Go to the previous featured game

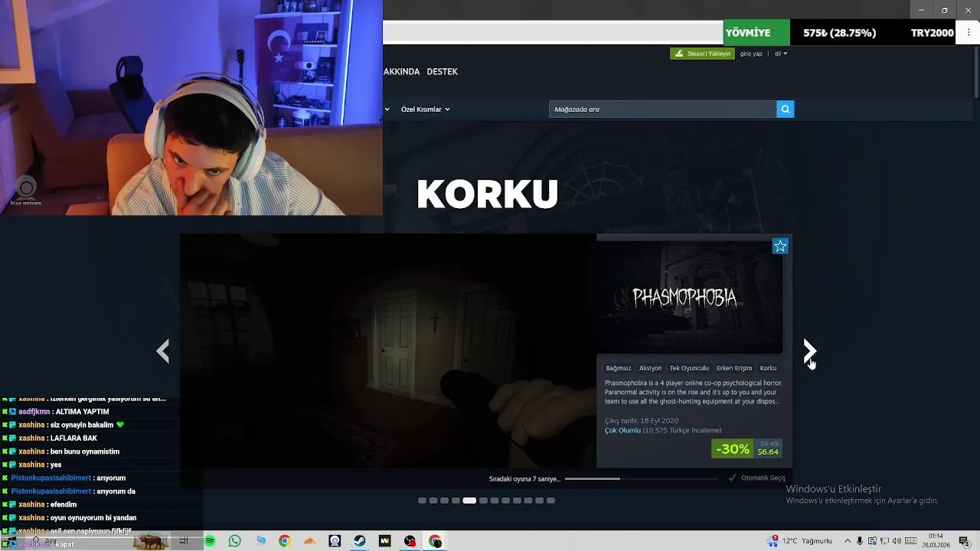click(x=162, y=351)
